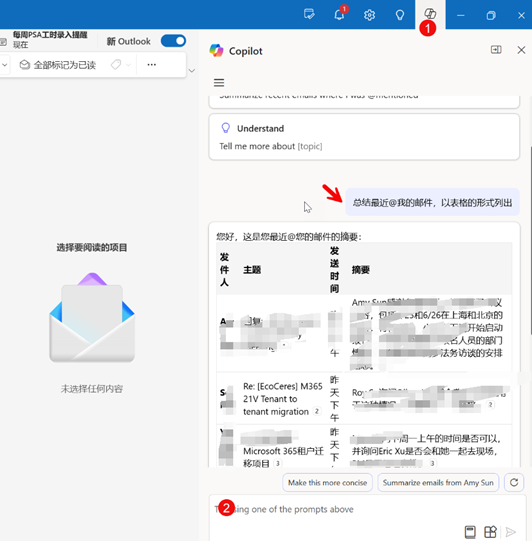
Task: Select the Understand prompt card
Action: [x=364, y=137]
